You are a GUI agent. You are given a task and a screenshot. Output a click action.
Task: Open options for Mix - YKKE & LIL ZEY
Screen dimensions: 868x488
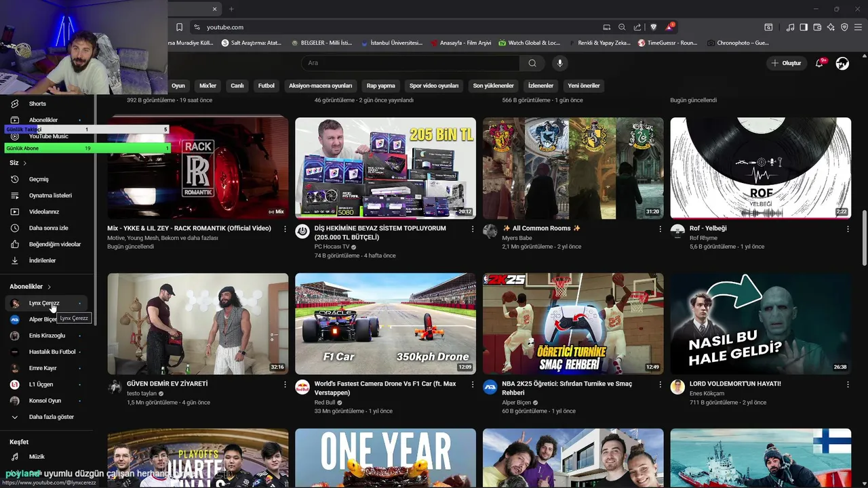click(285, 229)
